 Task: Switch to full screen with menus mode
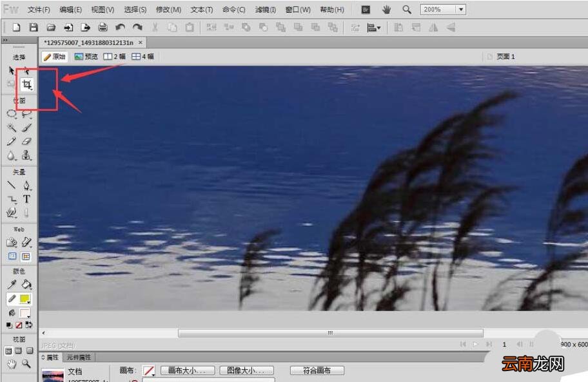18,351
